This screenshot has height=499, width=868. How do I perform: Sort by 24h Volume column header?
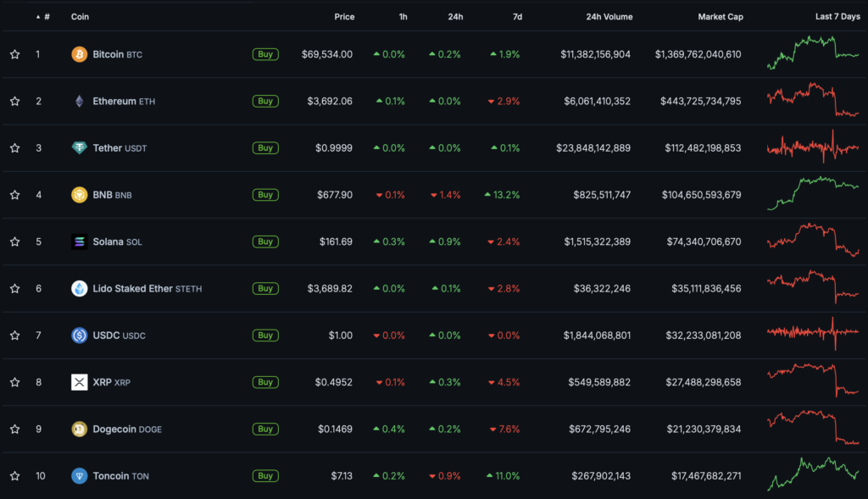click(x=608, y=17)
